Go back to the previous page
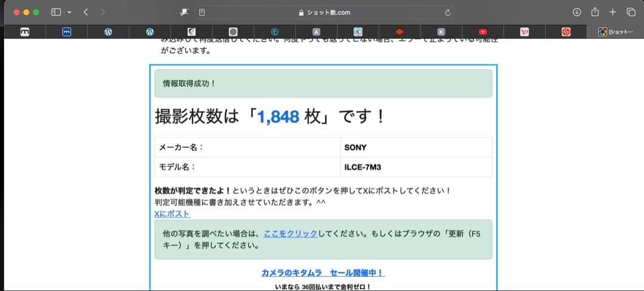 pos(85,13)
